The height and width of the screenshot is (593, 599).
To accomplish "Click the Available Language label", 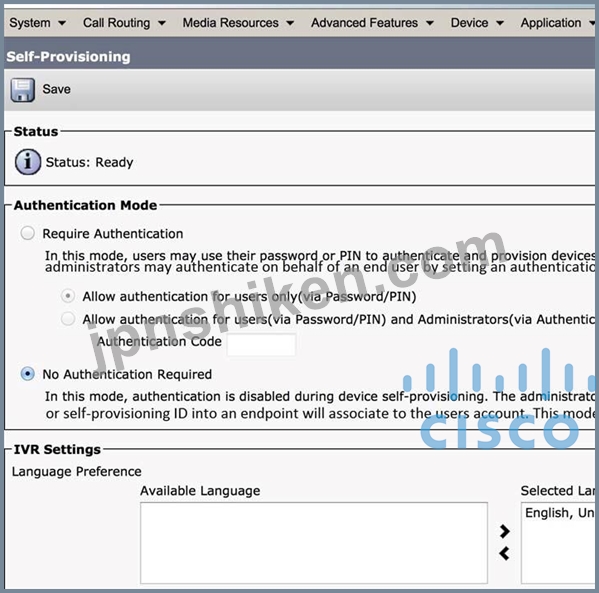I will tap(200, 491).
